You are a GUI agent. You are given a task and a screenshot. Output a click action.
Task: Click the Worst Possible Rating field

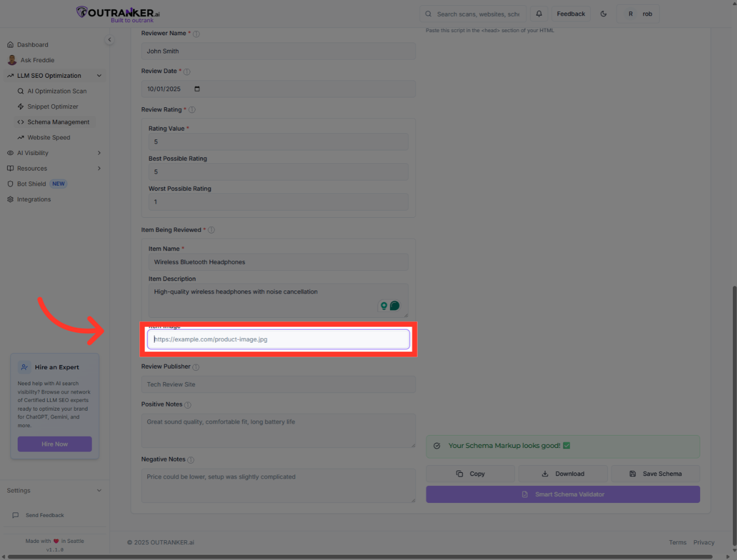point(278,202)
